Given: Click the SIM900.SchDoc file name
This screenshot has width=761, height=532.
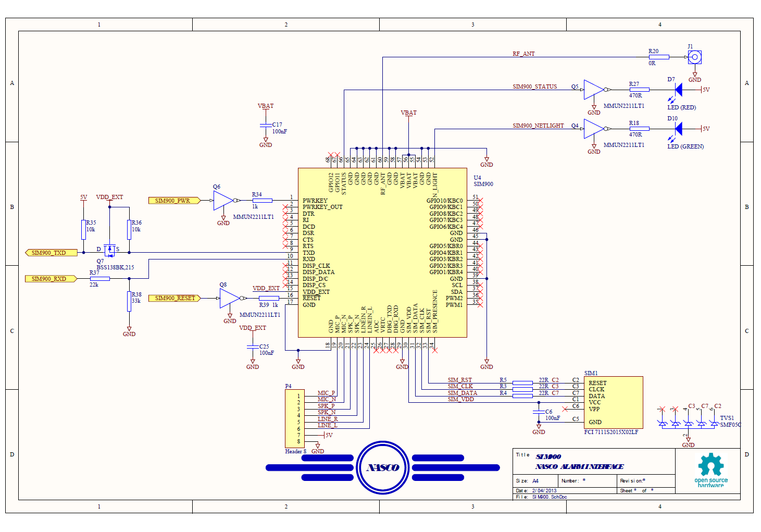Looking at the screenshot, I should pyautogui.click(x=550, y=497).
